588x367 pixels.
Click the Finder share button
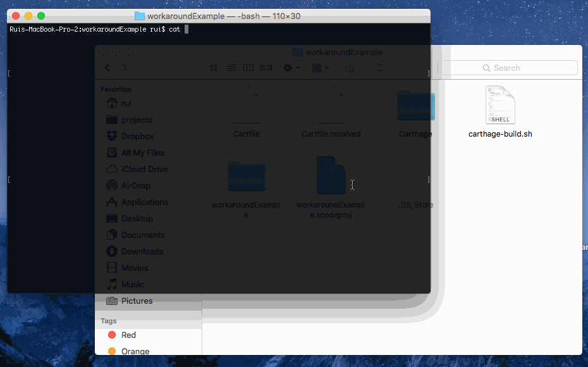[350, 68]
